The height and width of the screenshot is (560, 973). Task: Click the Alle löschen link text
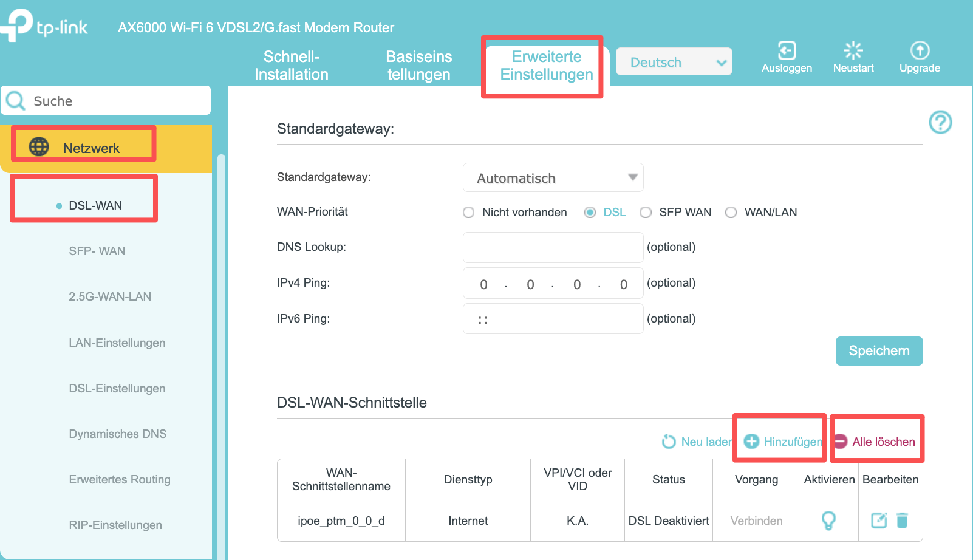coord(884,442)
